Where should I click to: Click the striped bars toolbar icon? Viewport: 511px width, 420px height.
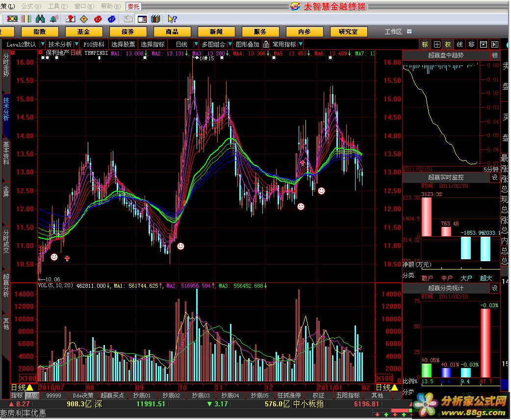click(26, 19)
